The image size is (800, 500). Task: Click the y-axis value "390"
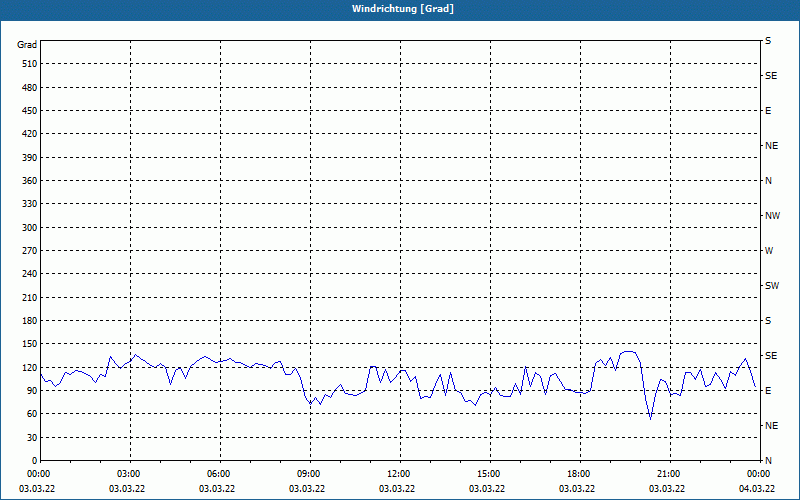[x=30, y=158]
